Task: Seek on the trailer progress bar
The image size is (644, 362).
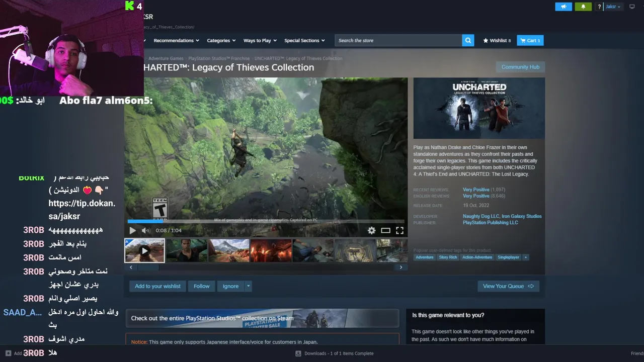Action: 266,221
